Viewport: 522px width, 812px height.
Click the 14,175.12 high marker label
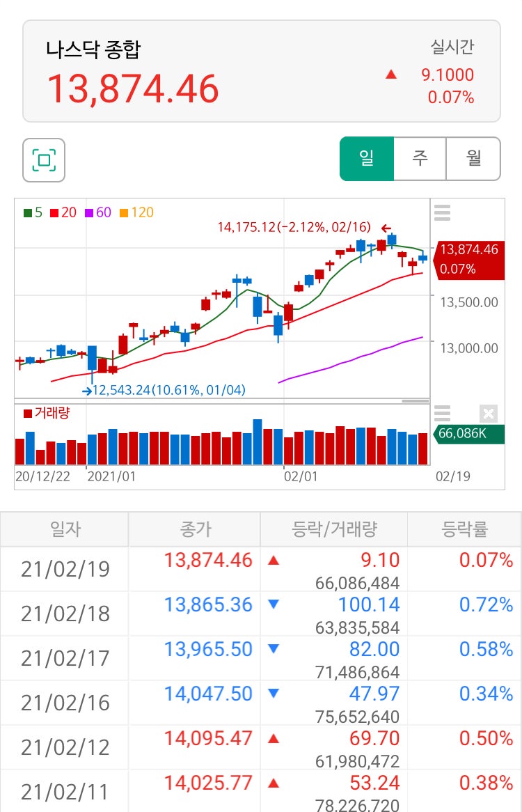[x=294, y=227]
